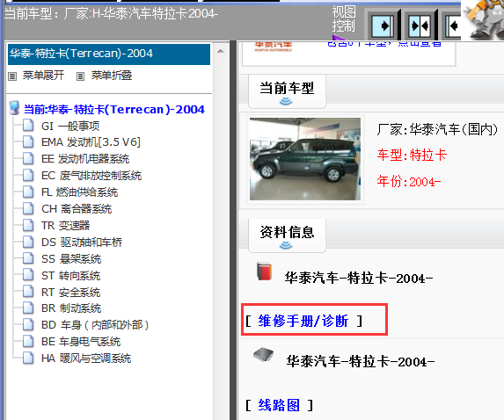
Task: Click the text 厂家:华泰汽车(国内)
Action: (x=437, y=129)
